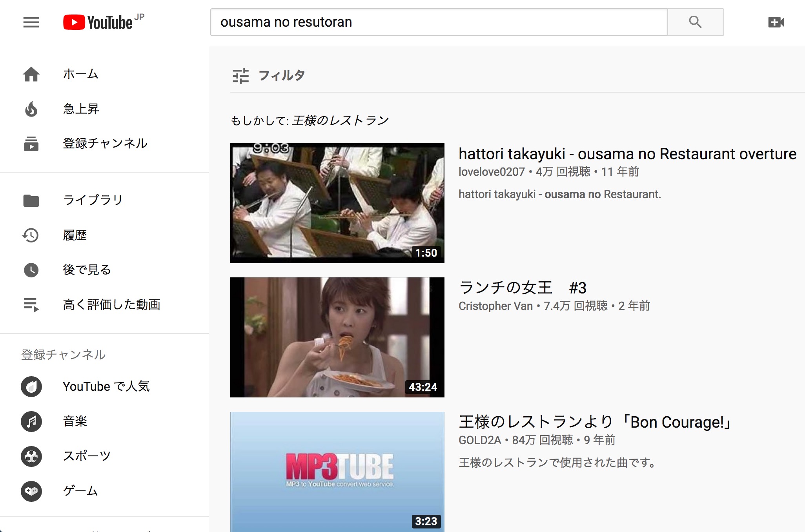This screenshot has width=805, height=532.
Task: Click the search text field
Action: [x=439, y=22]
